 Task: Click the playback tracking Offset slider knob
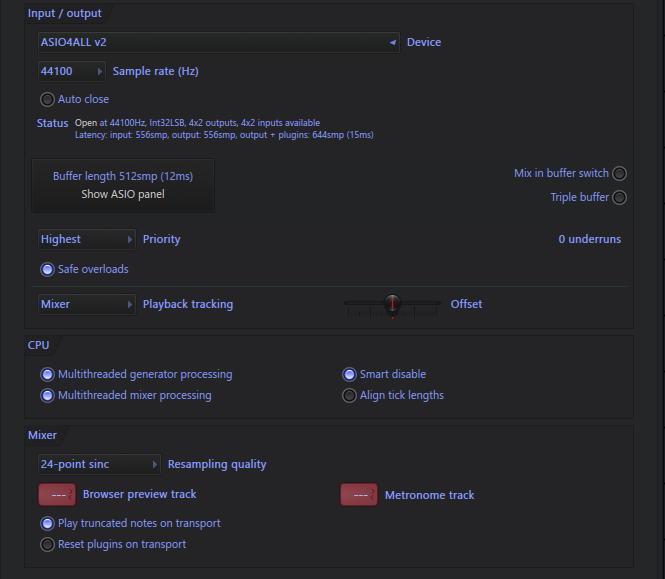coord(392,303)
